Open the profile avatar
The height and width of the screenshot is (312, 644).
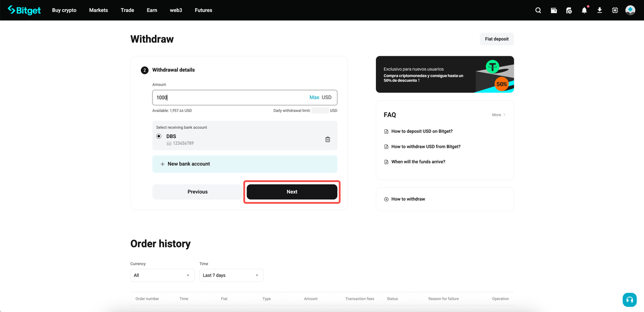coord(630,10)
